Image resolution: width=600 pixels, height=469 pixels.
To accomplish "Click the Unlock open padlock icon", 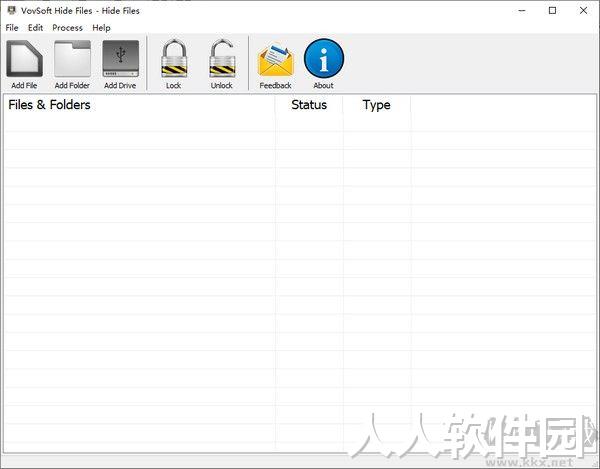I will (222, 59).
